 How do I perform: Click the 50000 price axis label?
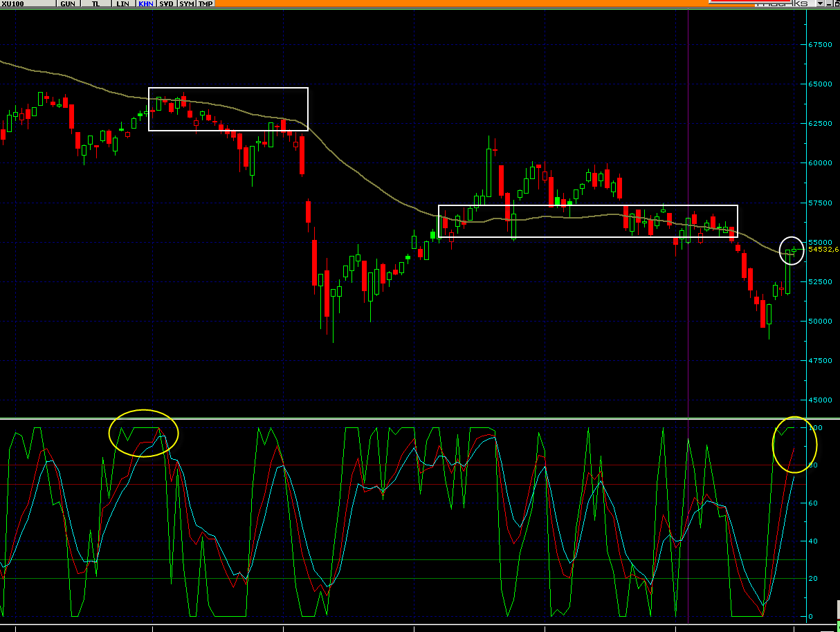pyautogui.click(x=820, y=321)
